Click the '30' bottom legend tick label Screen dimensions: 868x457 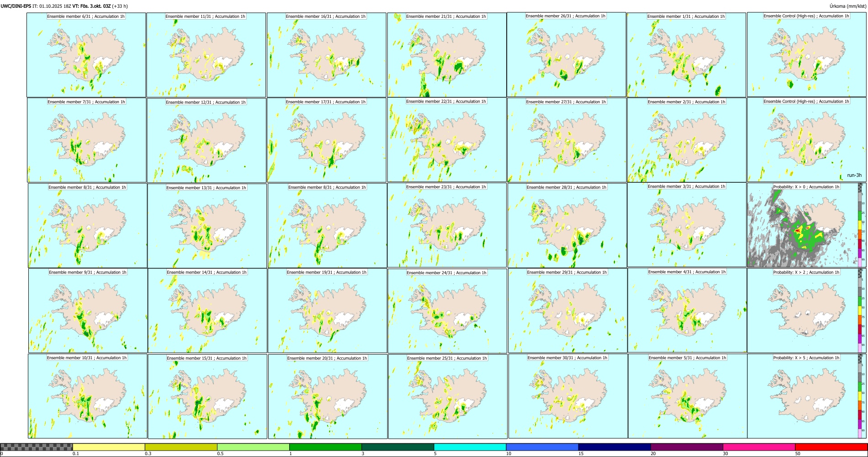point(725,454)
